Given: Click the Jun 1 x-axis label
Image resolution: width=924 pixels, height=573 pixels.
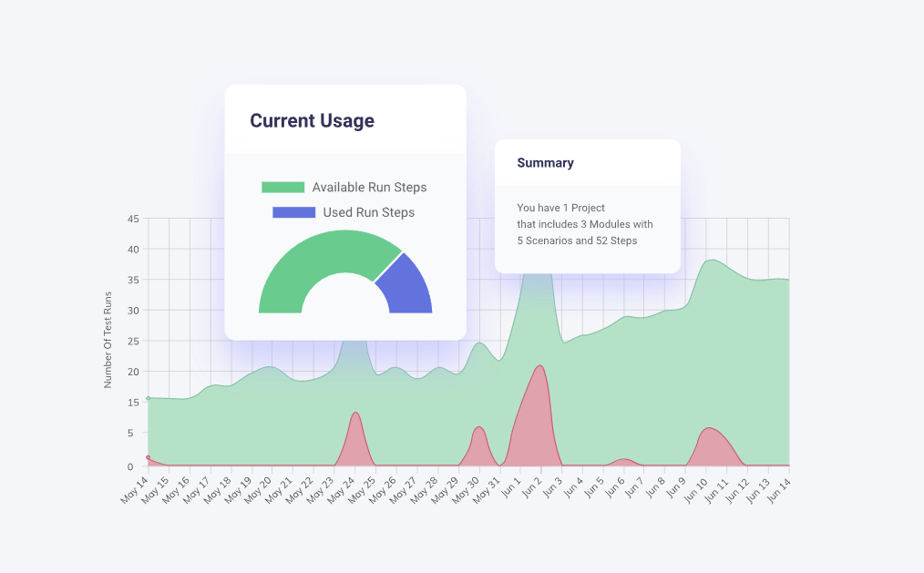Looking at the screenshot, I should (510, 488).
